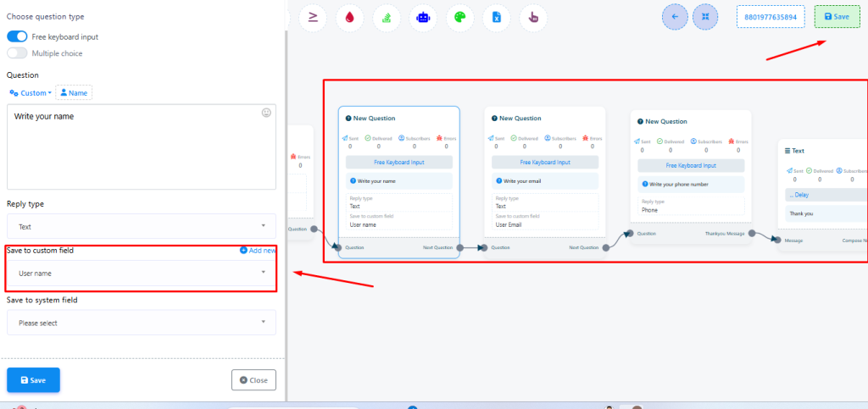Close the question settings panel
Screen dimensions: 868x409
(x=253, y=380)
